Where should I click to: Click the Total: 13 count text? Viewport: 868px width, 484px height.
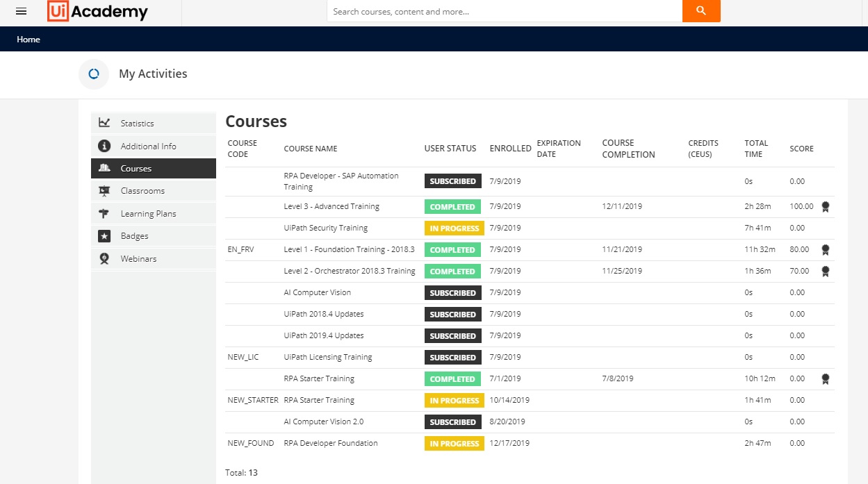(x=241, y=473)
